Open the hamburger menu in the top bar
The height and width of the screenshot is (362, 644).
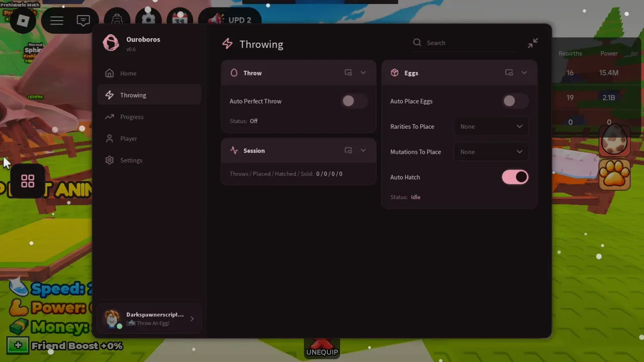pos(56,21)
